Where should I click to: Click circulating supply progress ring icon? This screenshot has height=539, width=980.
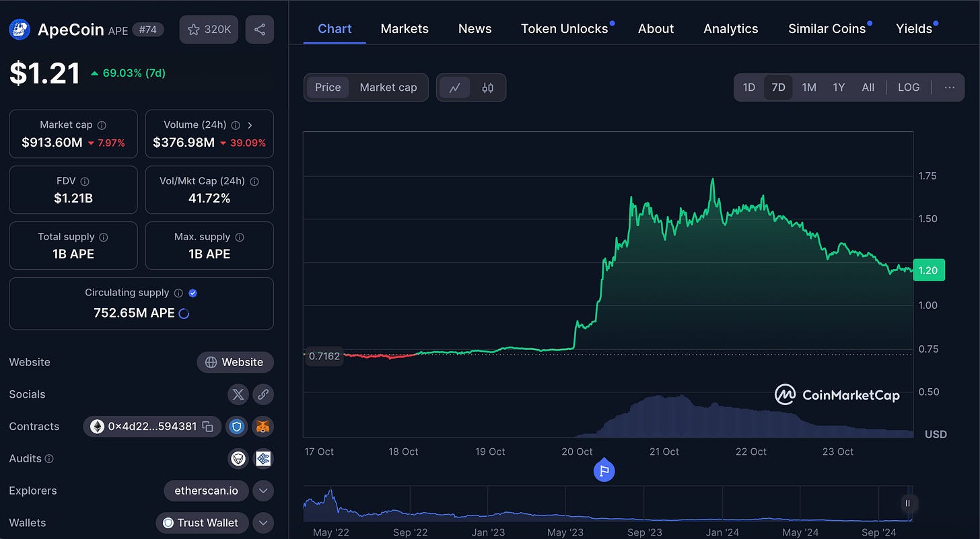pyautogui.click(x=184, y=313)
